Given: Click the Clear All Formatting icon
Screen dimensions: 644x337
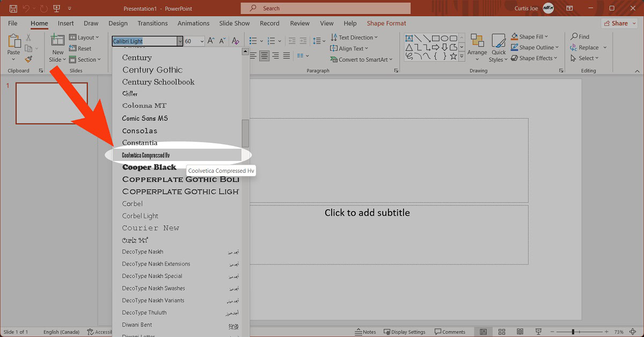Looking at the screenshot, I should coord(235,41).
